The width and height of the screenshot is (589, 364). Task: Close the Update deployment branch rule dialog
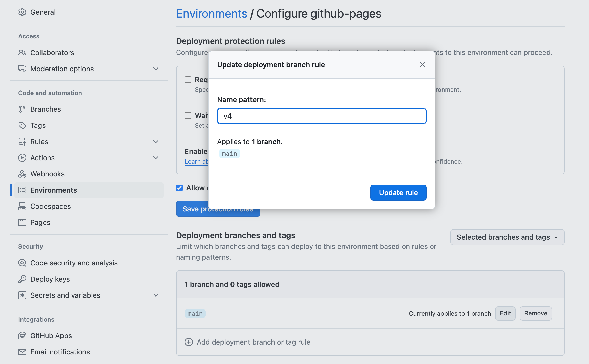[x=422, y=65]
